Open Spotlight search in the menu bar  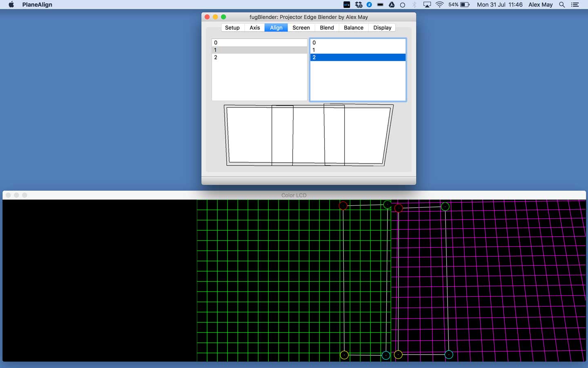(x=562, y=5)
